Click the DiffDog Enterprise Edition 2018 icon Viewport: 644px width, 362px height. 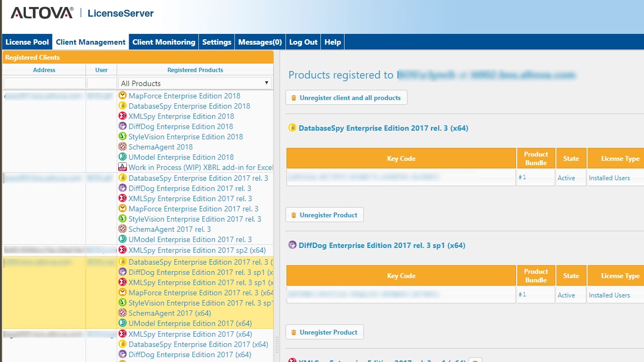[123, 126]
